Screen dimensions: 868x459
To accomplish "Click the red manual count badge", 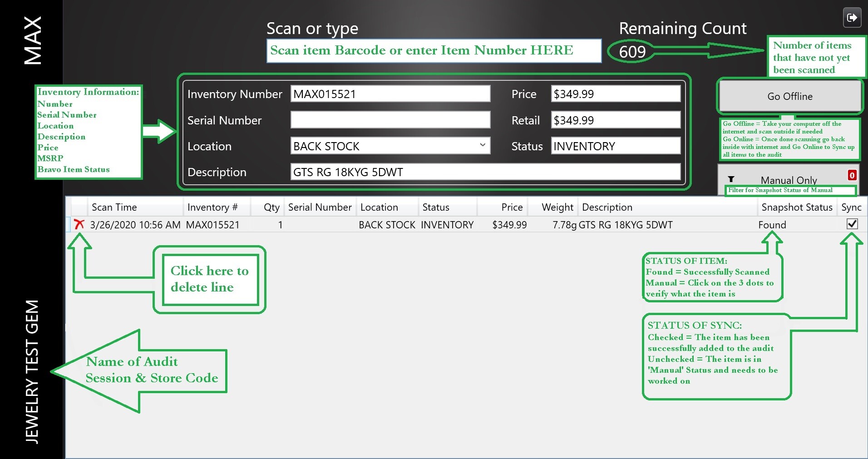I will pyautogui.click(x=852, y=175).
